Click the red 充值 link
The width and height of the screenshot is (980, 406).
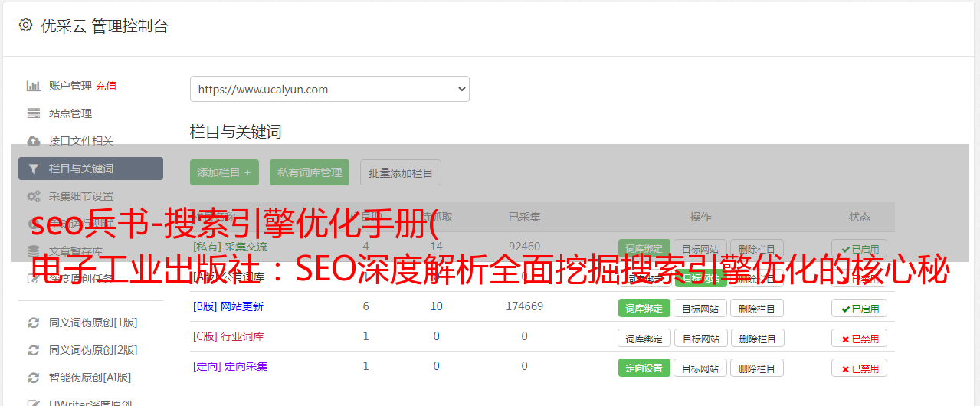pos(107,86)
